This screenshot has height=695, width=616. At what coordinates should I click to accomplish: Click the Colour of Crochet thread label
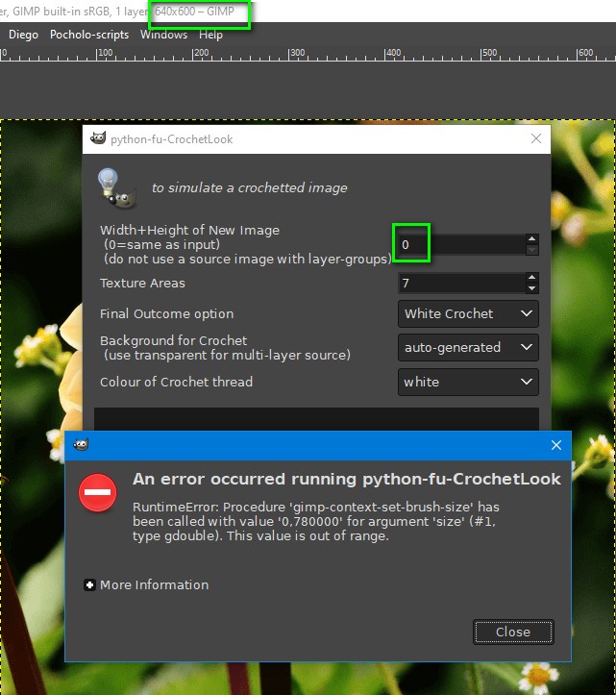[x=176, y=382]
